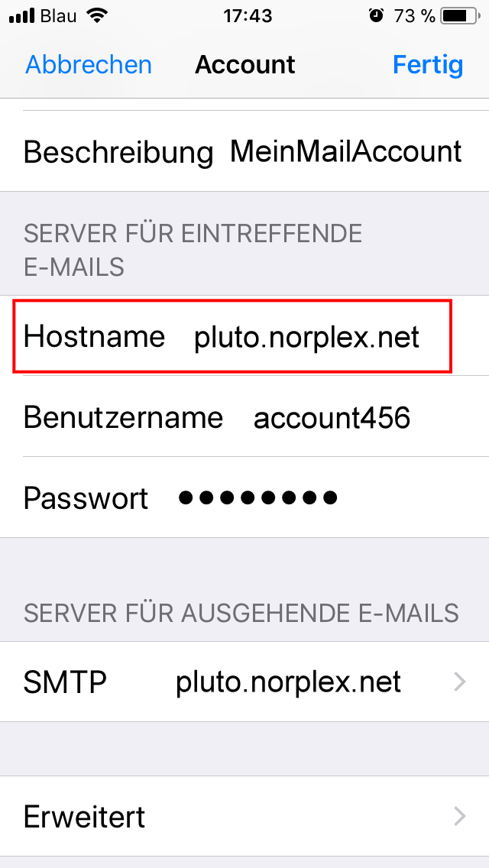
Task: Tap the battery indicator icon
Action: (460, 16)
